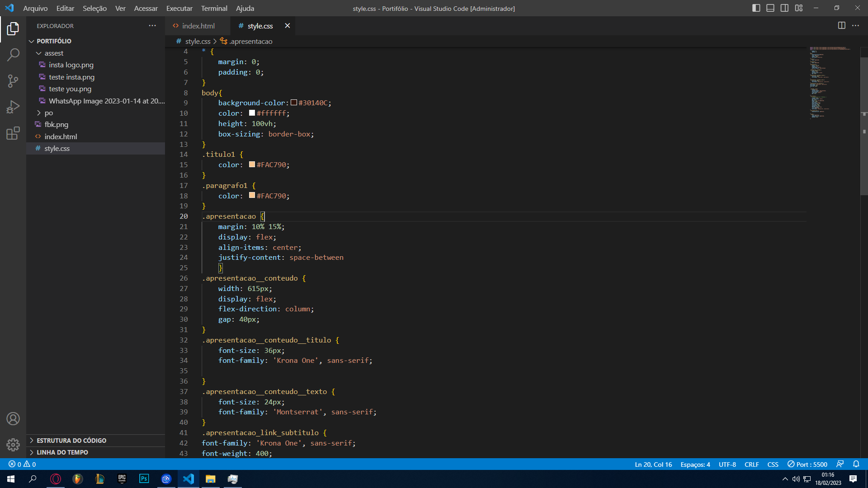The height and width of the screenshot is (488, 868).
Task: Open the Executar menu
Action: coord(179,8)
